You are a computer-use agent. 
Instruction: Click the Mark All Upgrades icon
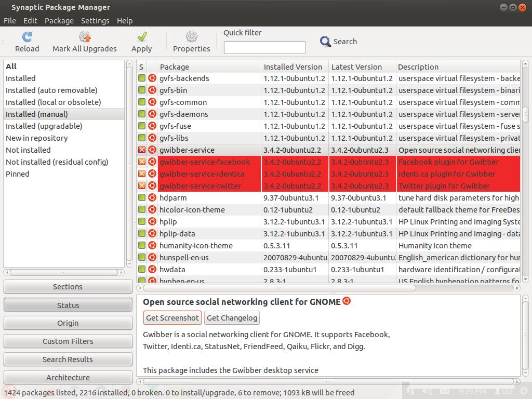[x=85, y=37]
